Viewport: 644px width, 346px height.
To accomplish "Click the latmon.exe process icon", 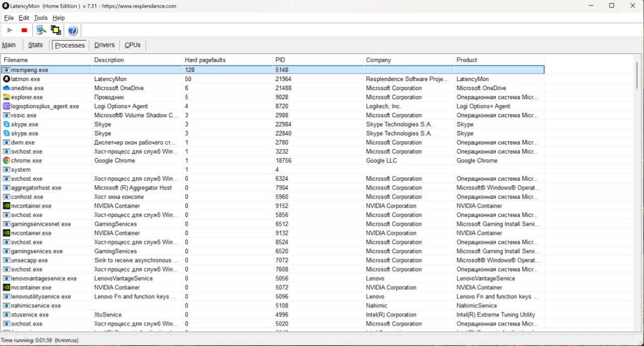I will (7, 79).
